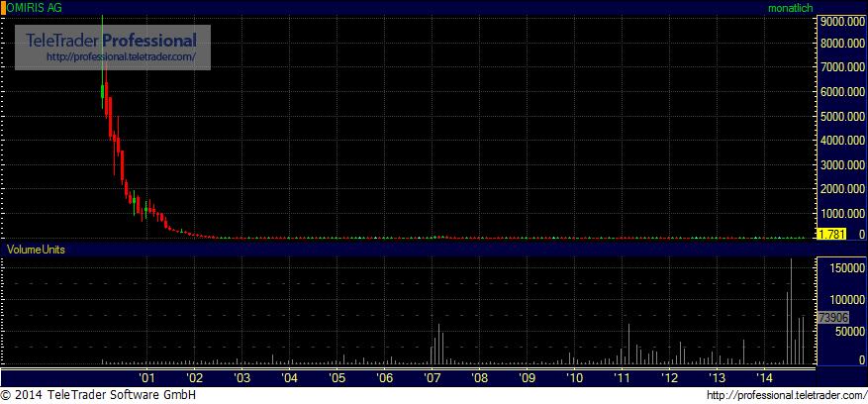Screen dimensions: 868x404
Task: Click the 2014 TeleTrader Software GmbH copyright text
Action: [98, 395]
